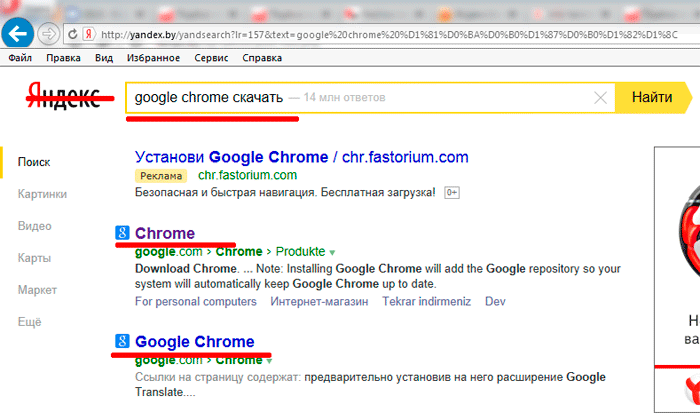Click Yandex browser ad banner image
The image size is (700, 420).
coord(677,279)
